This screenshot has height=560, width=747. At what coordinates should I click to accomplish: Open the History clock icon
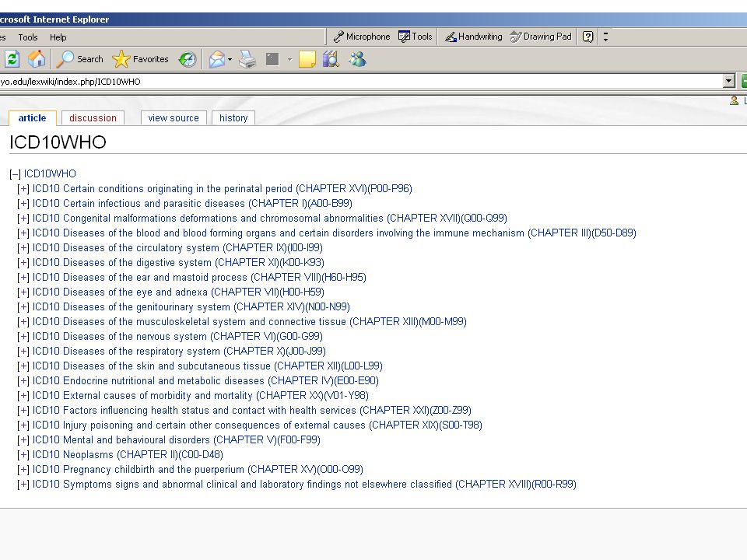[188, 59]
